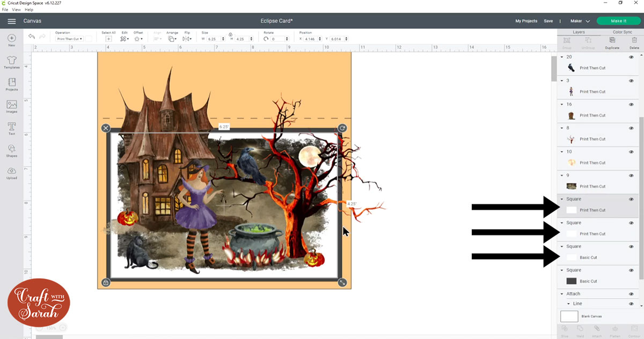The height and width of the screenshot is (339, 644).
Task: Switch to Color Sync tab
Action: [x=623, y=32]
